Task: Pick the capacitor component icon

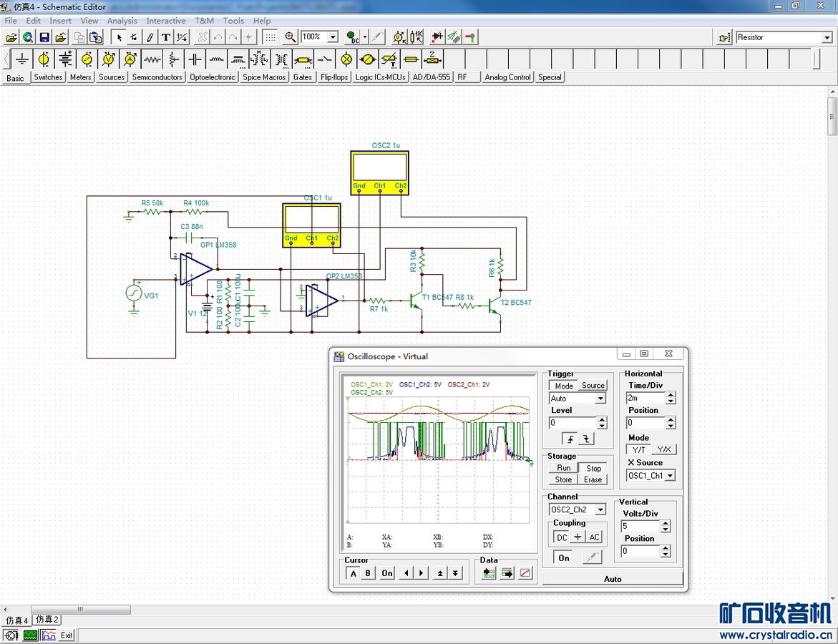Action: tap(195, 59)
